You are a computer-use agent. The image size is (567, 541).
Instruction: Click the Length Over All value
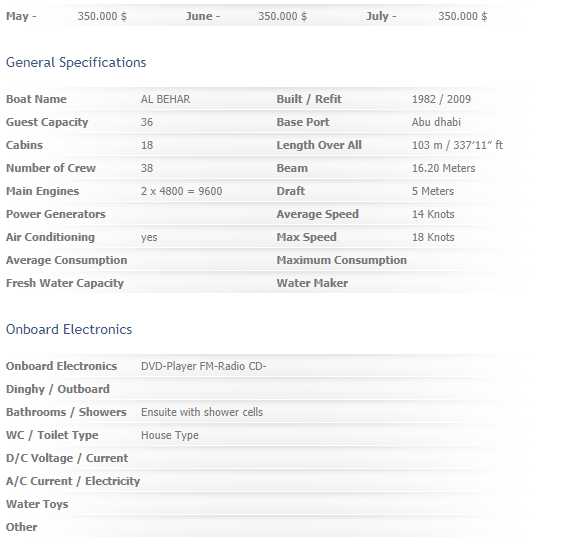coord(457,145)
